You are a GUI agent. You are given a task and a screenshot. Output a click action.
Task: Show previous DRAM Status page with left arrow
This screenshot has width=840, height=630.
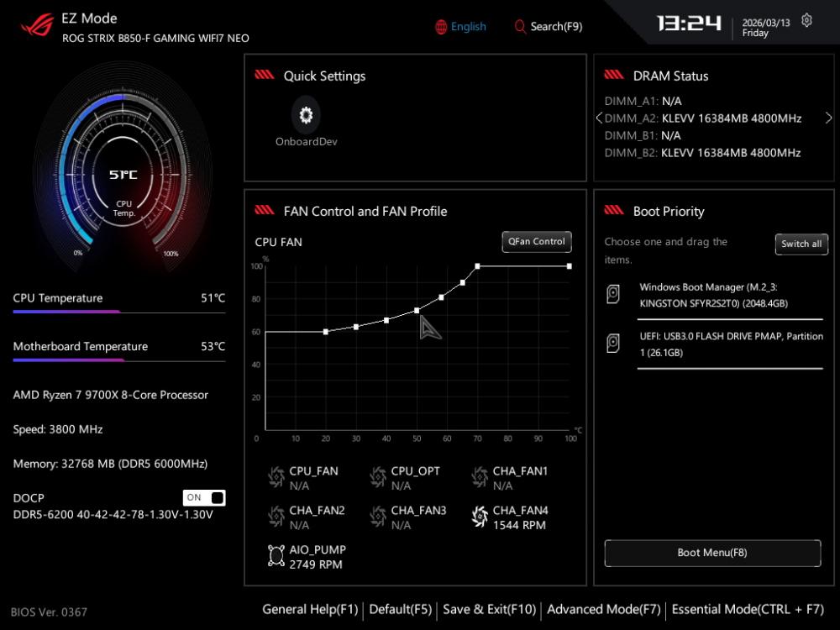[x=599, y=118]
